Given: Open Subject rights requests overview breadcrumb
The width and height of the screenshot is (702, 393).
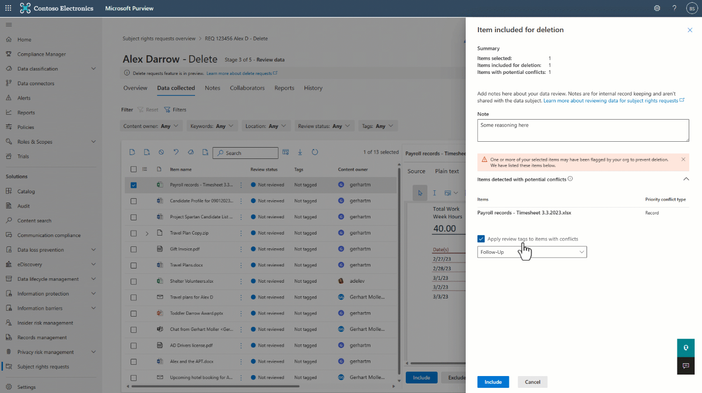Looking at the screenshot, I should point(159,38).
